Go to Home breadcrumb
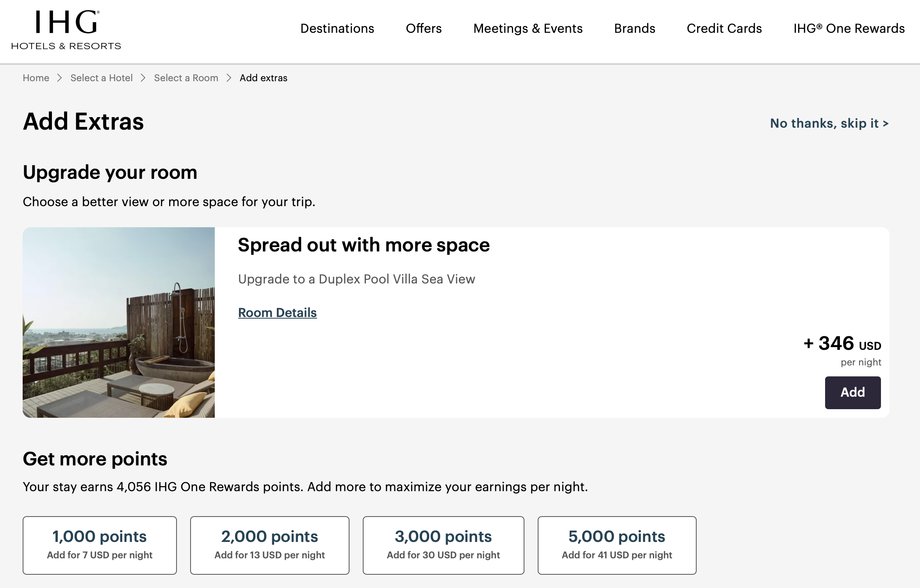The height and width of the screenshot is (588, 920). 36,78
